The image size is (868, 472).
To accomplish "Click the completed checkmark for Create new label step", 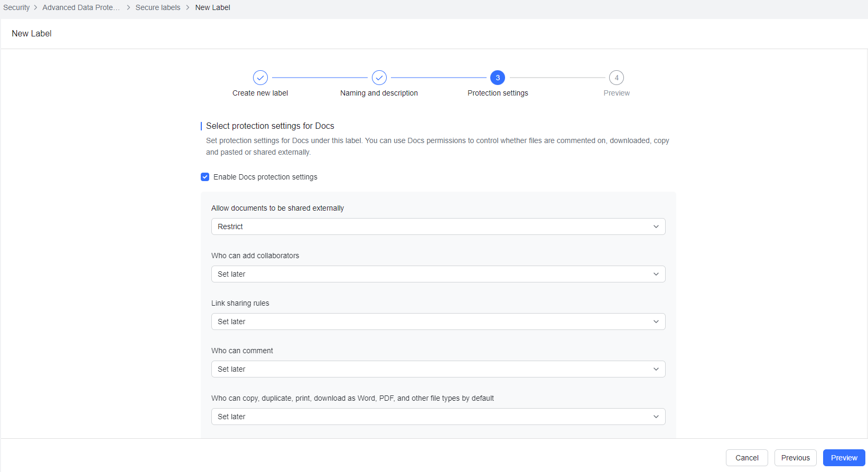I will (x=260, y=77).
